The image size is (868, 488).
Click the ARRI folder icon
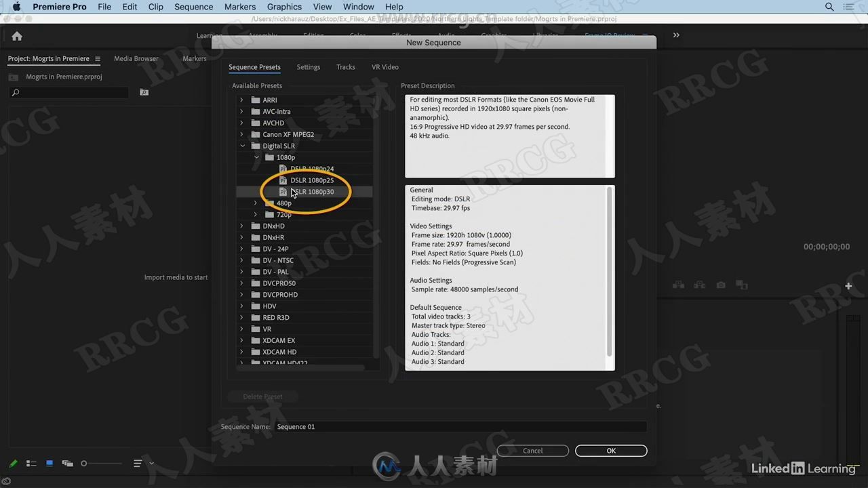click(256, 100)
